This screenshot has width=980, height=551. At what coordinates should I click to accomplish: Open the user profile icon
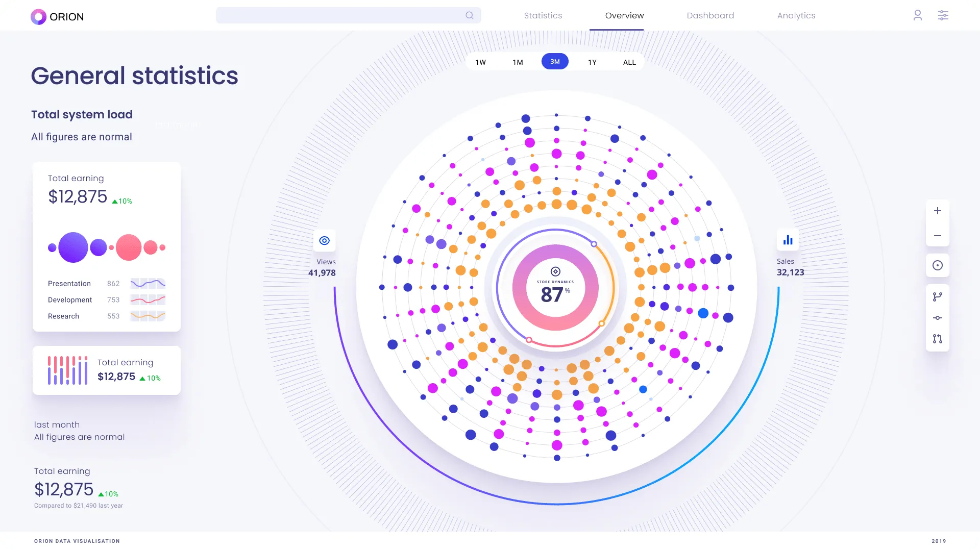click(x=917, y=15)
